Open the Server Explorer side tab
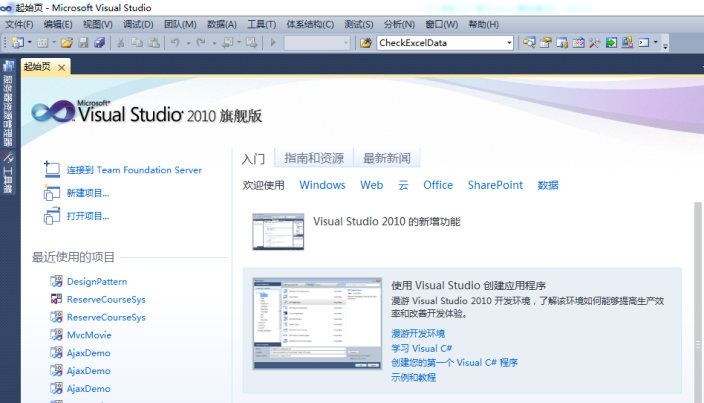704x403 pixels. click(x=8, y=103)
